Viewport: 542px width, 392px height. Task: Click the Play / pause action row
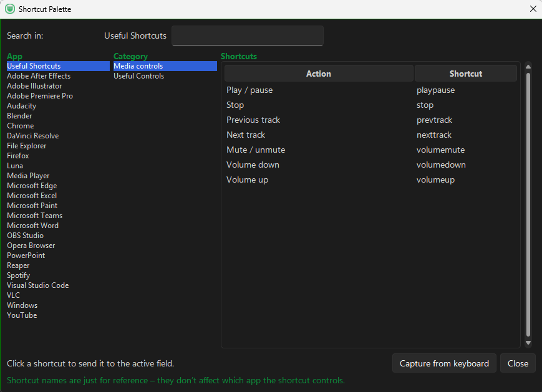point(249,90)
